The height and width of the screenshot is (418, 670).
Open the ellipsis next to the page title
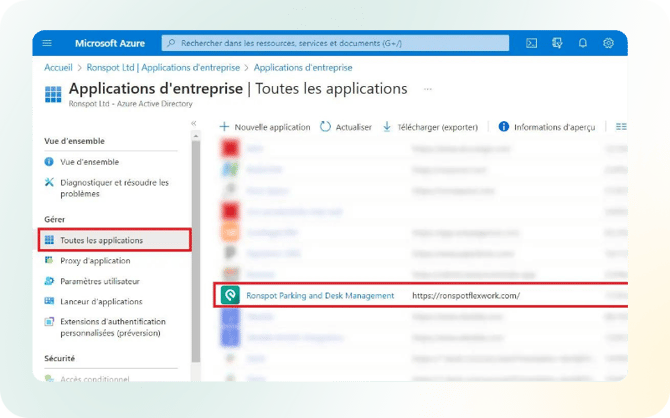pos(428,89)
